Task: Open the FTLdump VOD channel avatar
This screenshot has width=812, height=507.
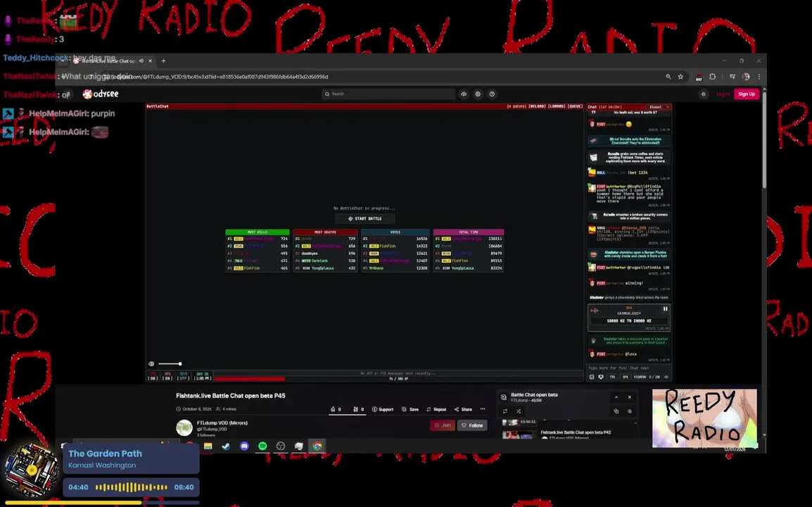Action: pos(184,427)
